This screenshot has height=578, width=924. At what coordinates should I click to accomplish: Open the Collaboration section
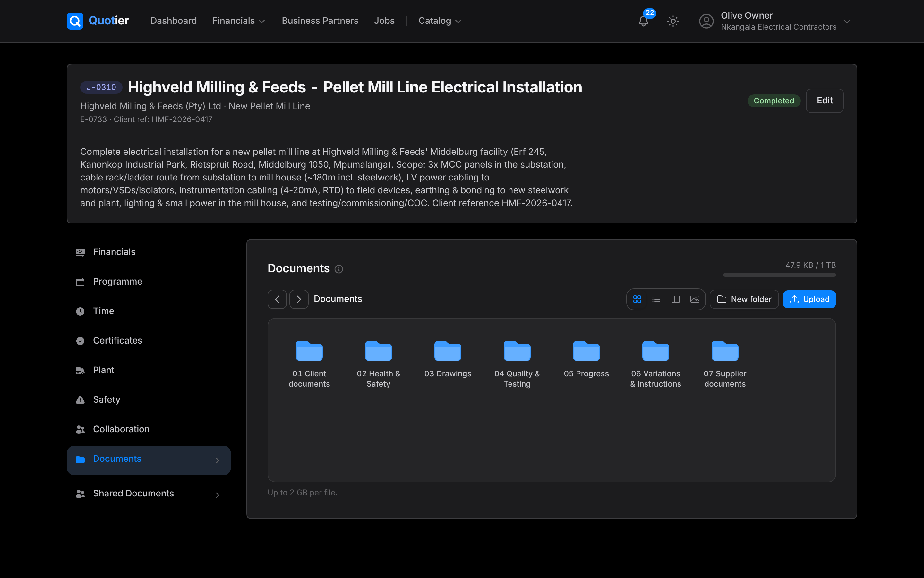click(149, 429)
